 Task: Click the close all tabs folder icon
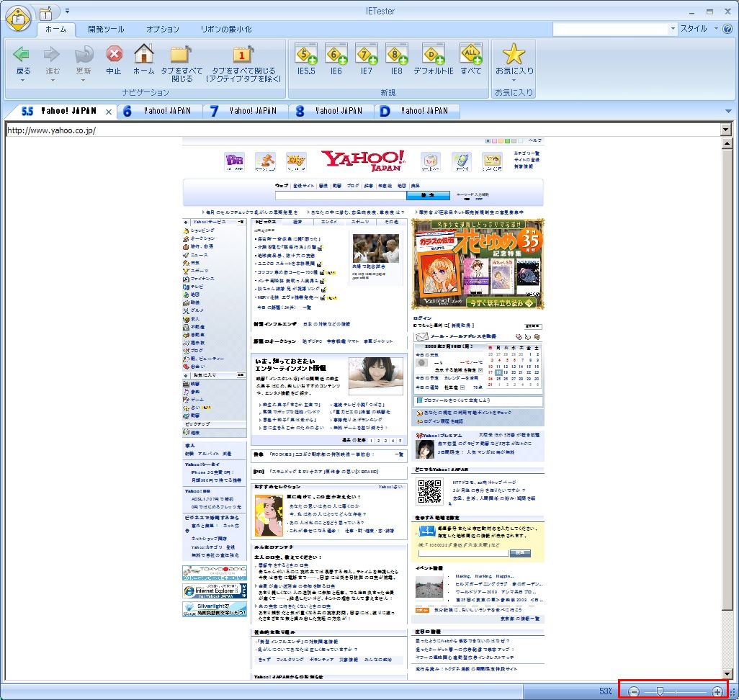tap(181, 54)
